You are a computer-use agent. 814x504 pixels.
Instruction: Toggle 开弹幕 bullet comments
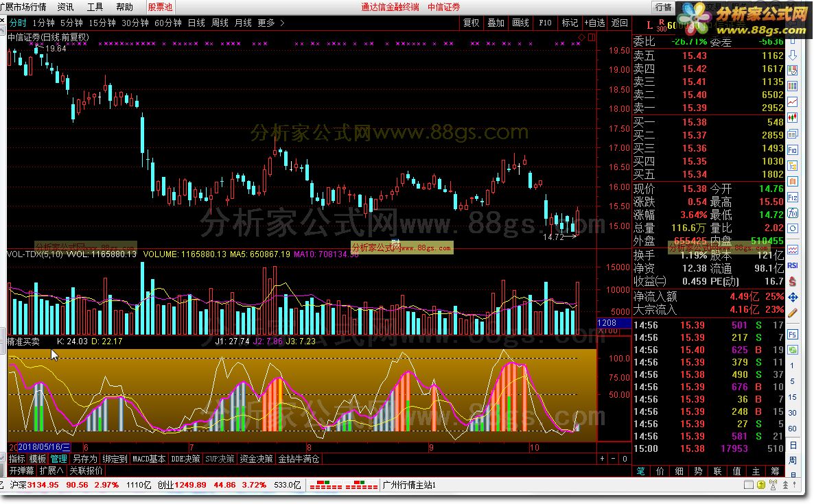pyautogui.click(x=21, y=471)
